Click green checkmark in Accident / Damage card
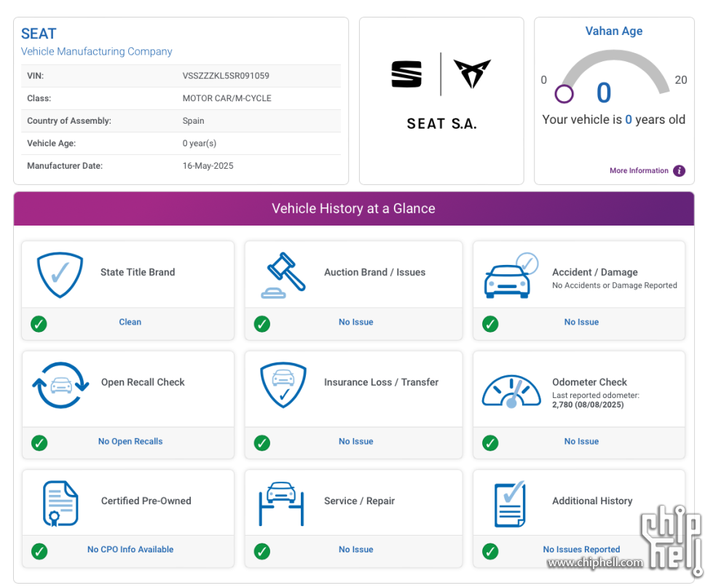 490,324
